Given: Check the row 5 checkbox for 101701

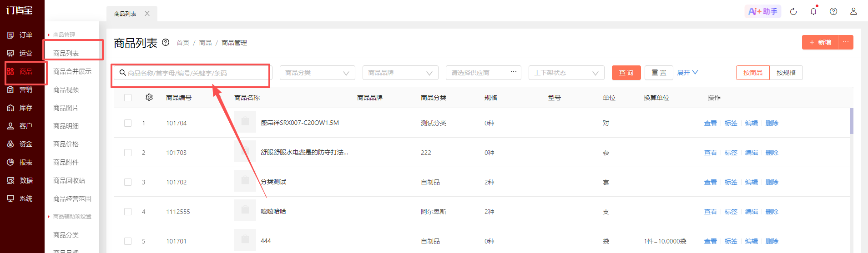Looking at the screenshot, I should point(128,241).
